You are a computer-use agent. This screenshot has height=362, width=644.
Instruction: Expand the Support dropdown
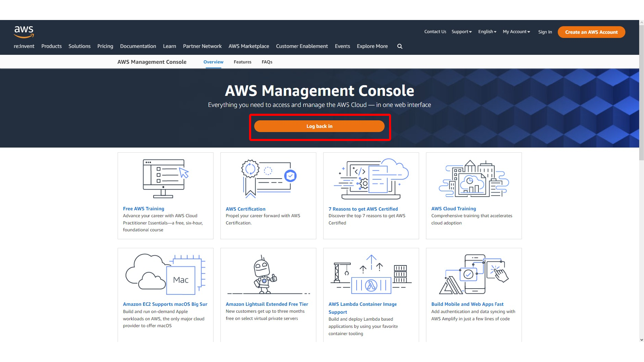(462, 32)
